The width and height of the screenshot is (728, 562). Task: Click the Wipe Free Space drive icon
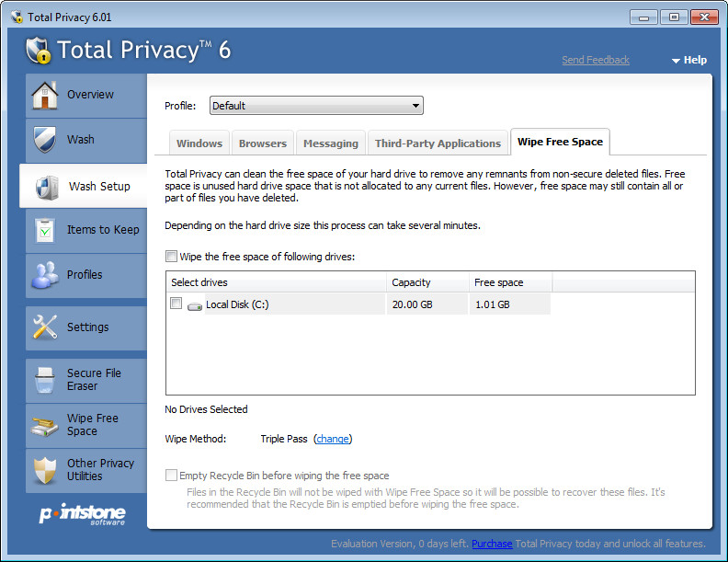(45, 426)
